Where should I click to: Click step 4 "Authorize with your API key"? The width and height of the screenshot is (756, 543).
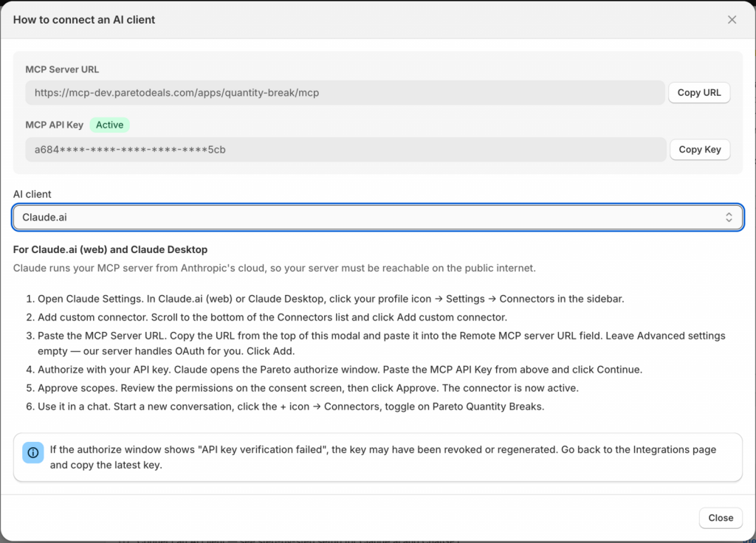[x=340, y=370]
